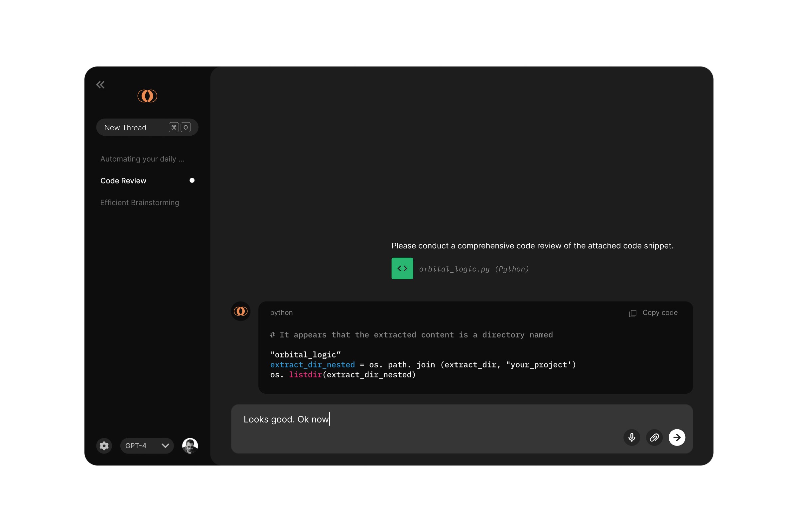Open settings via gear icon

(x=104, y=446)
